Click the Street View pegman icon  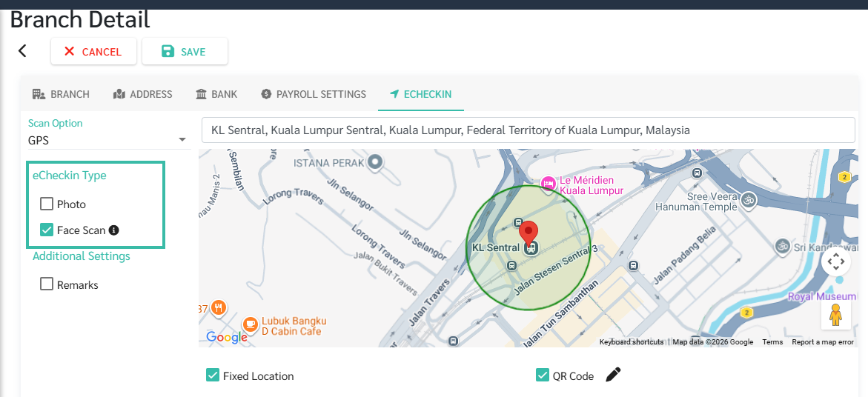836,316
